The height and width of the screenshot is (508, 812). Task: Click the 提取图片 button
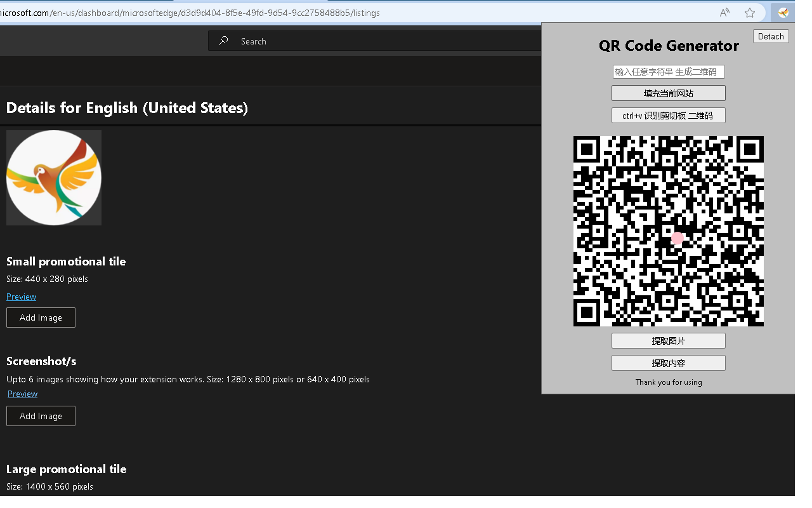[669, 341]
